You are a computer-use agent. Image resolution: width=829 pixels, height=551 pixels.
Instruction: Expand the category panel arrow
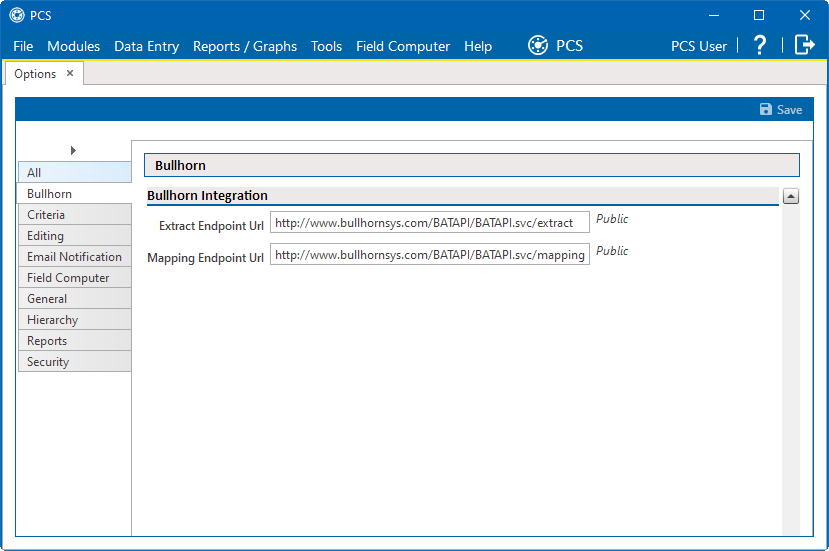coord(73,151)
